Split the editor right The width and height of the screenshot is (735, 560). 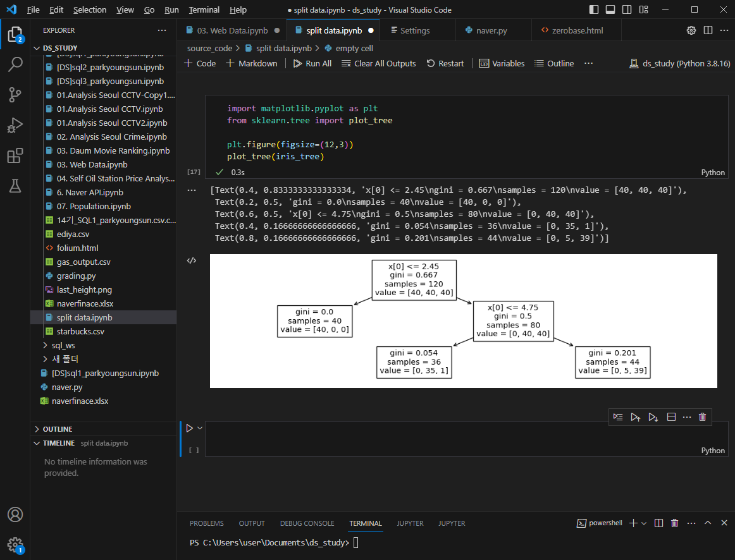(x=708, y=30)
